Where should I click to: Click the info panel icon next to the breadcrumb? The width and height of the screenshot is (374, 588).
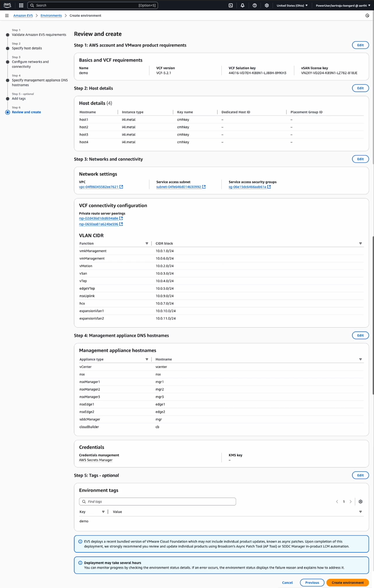coord(367,16)
